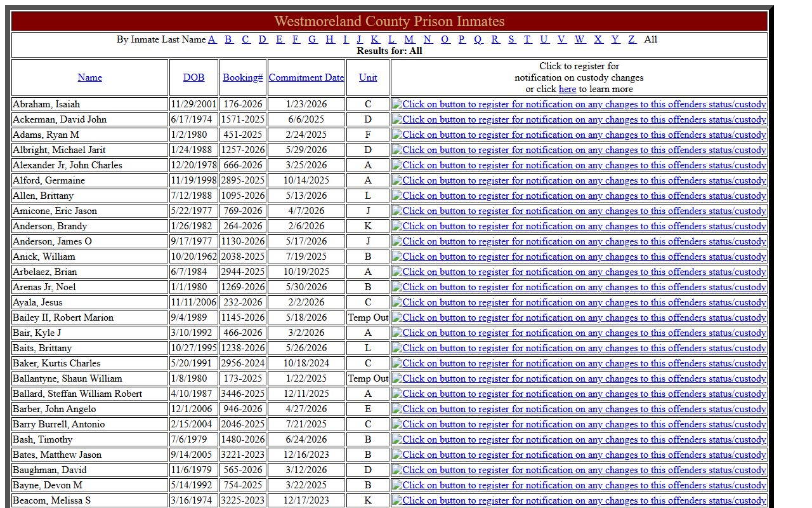The width and height of the screenshot is (812, 508).
Task: Open notification registration for Abraham, Isaiah
Action: 579,104
